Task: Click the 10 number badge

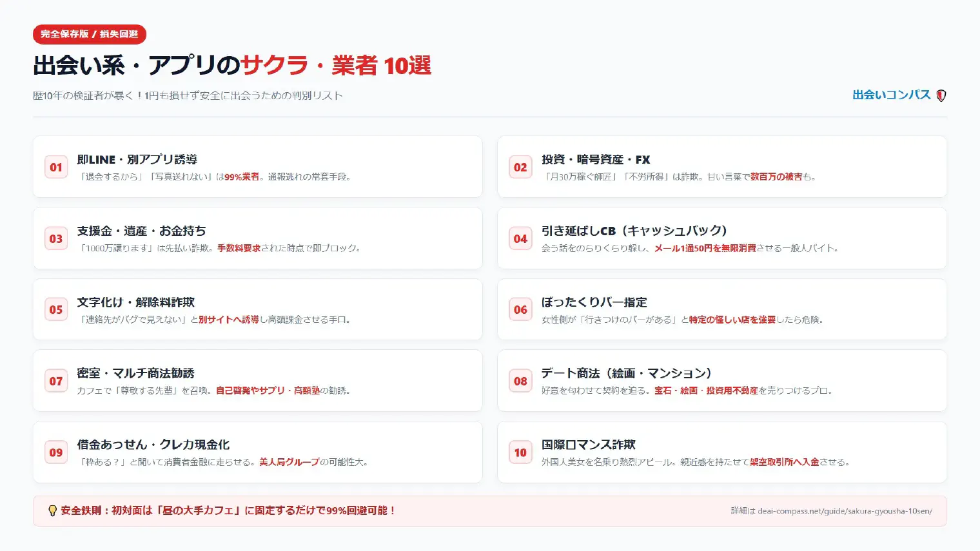Action: (x=520, y=452)
